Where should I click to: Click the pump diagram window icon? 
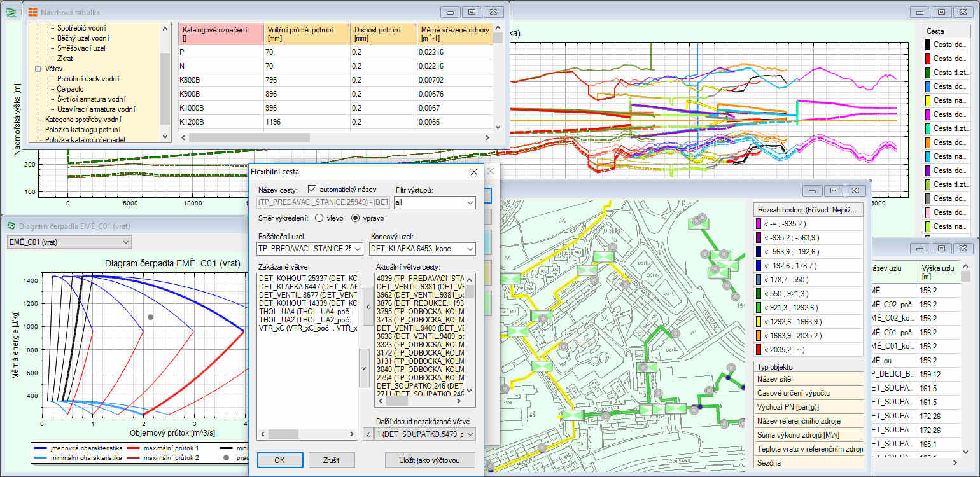(11, 225)
